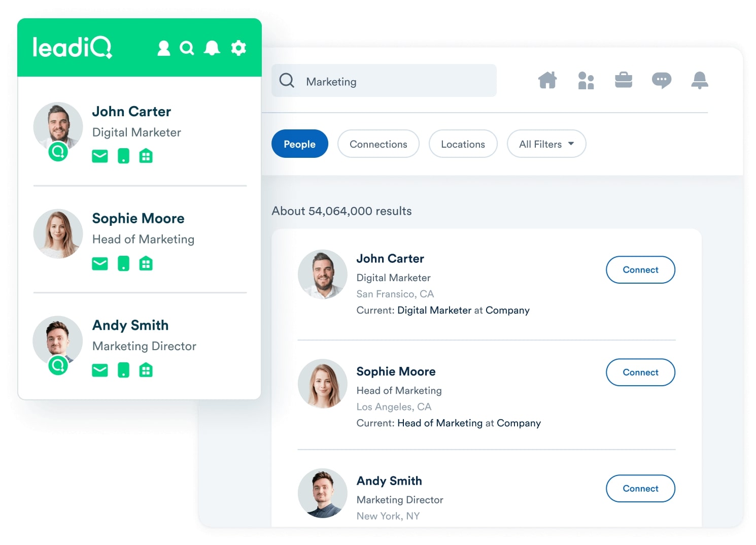
Task: Click John Carter's photo in search results
Action: pos(323,274)
